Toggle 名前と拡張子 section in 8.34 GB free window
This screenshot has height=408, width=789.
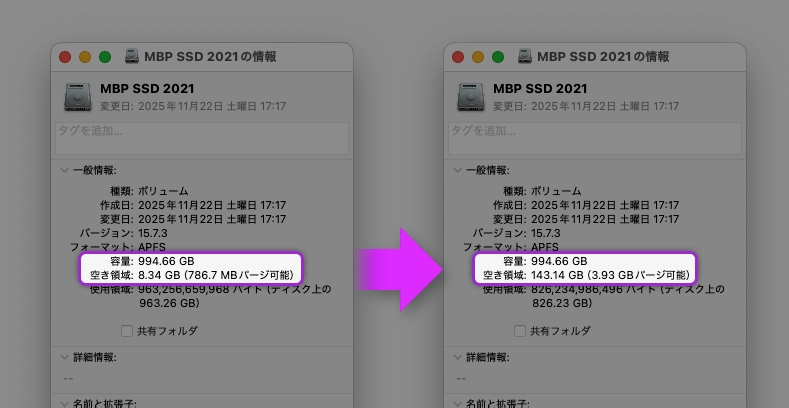[x=64, y=403]
